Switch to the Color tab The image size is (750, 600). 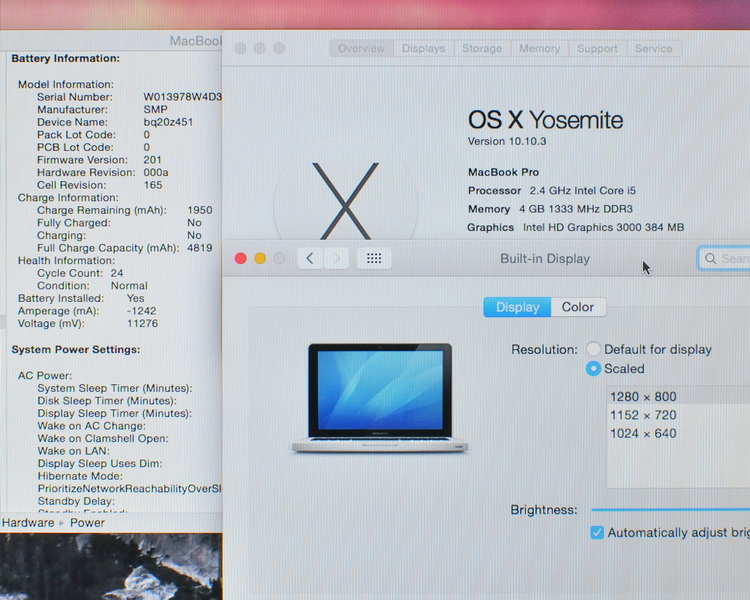(578, 307)
